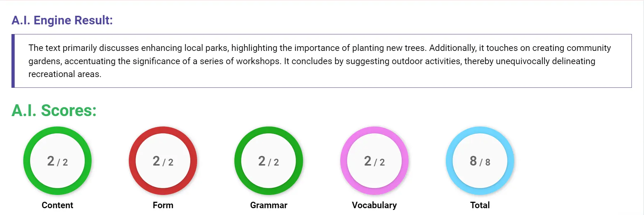Select the Grammar label text
The image size is (644, 215).
[268, 205]
